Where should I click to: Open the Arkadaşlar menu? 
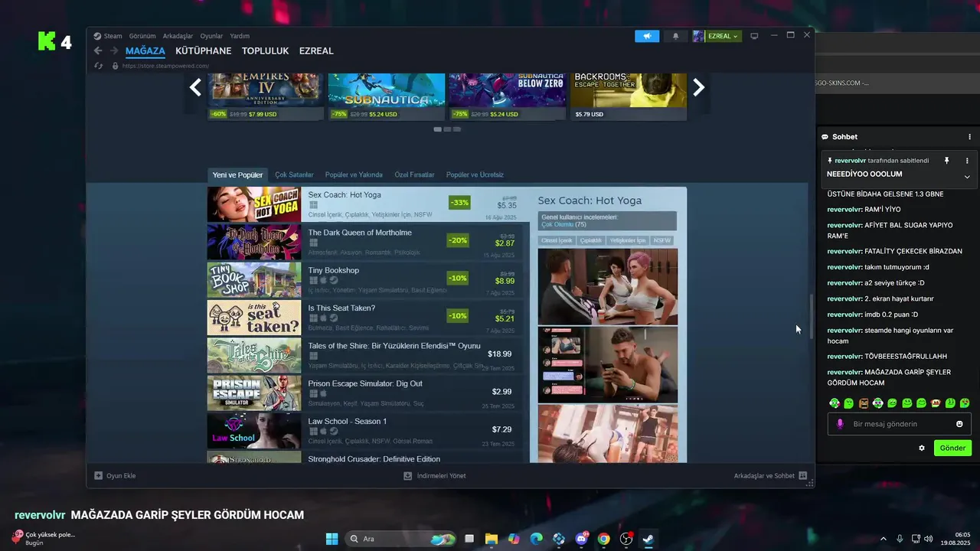click(178, 36)
